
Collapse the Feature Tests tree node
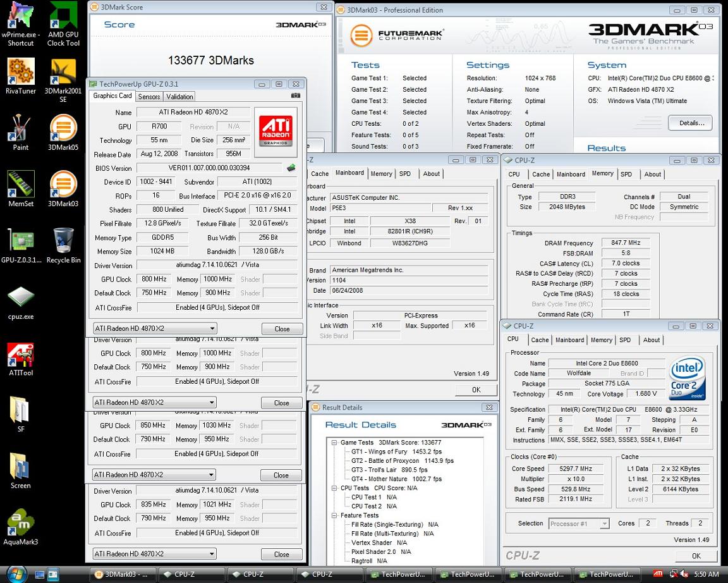[x=334, y=515]
